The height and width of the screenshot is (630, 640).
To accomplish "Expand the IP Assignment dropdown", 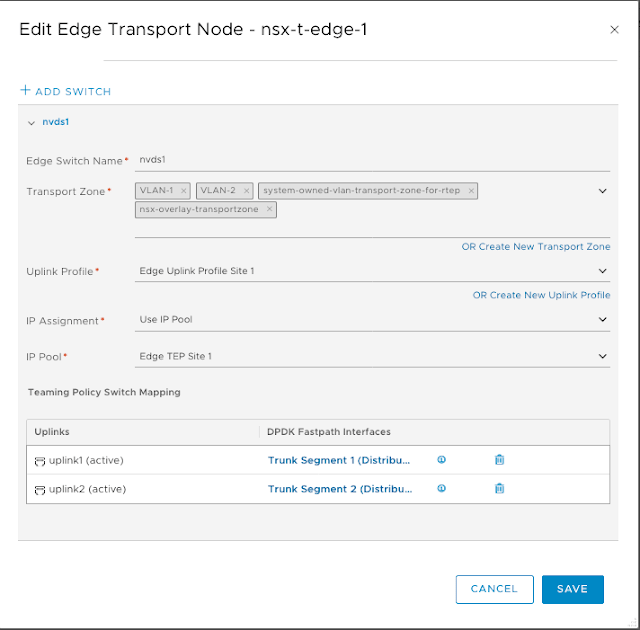I will click(x=603, y=320).
